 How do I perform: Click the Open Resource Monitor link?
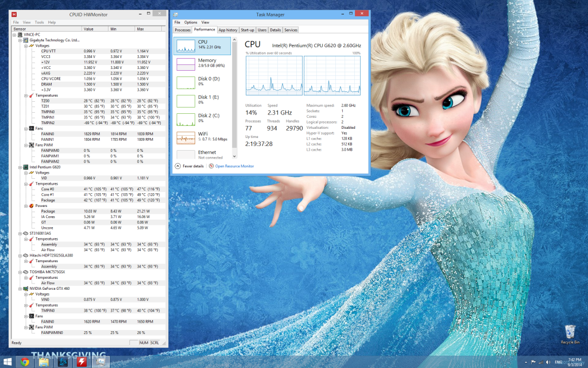234,166
